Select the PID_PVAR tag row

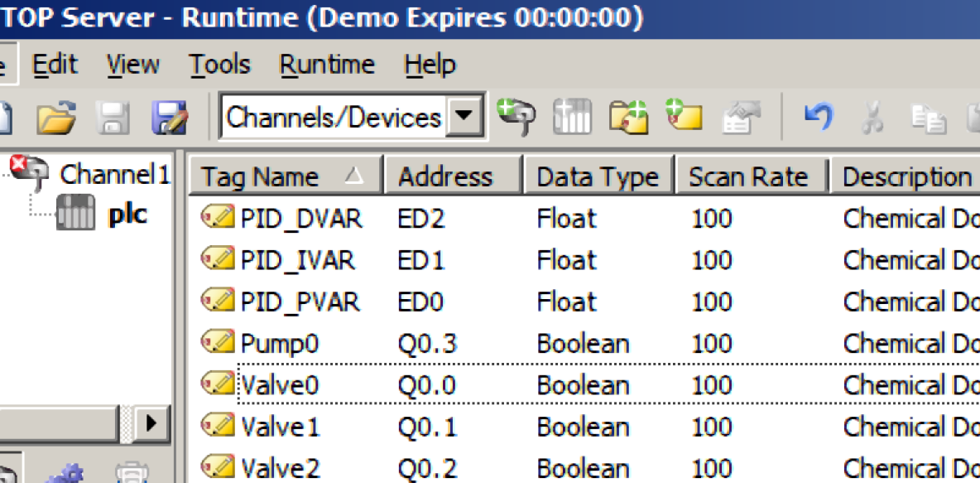click(584, 302)
